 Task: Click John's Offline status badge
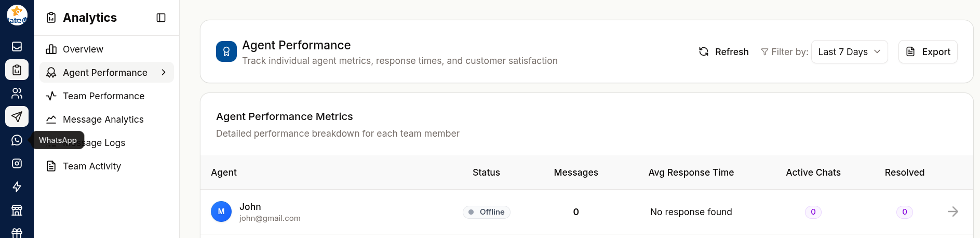pyautogui.click(x=487, y=212)
